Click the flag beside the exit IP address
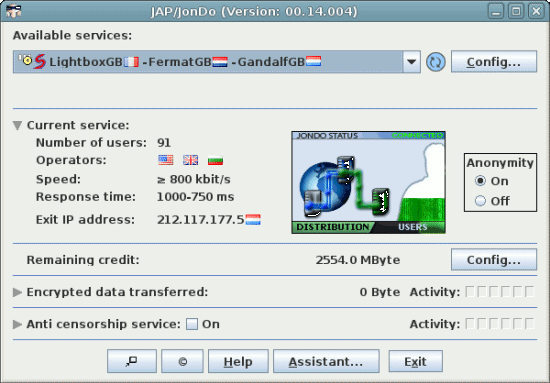The image size is (550, 383). (x=253, y=220)
